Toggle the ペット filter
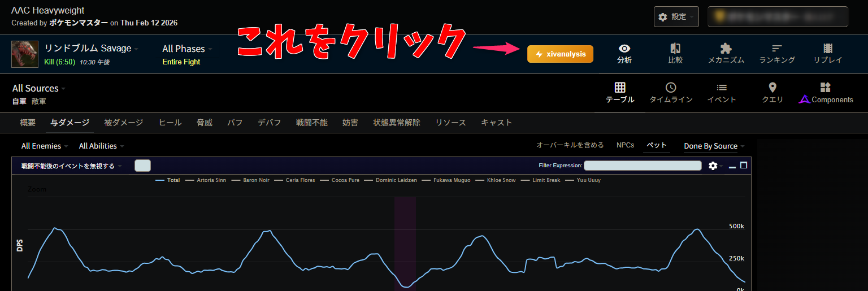868x291 pixels. coord(657,146)
